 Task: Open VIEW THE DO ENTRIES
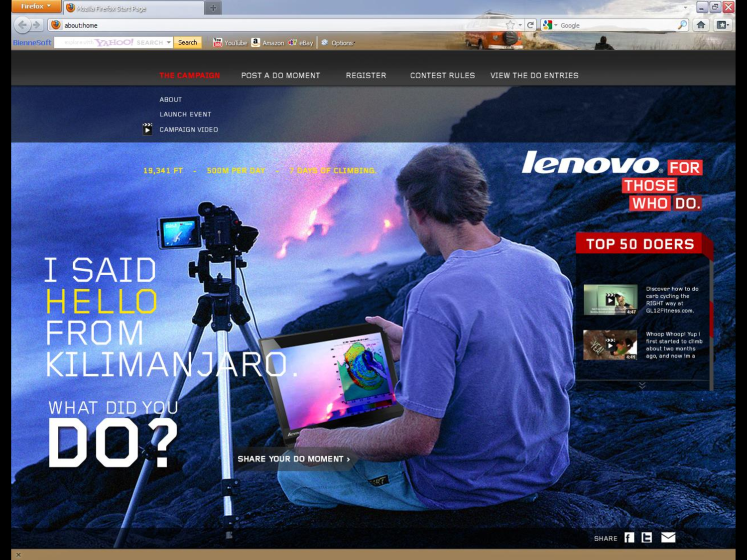(x=534, y=76)
